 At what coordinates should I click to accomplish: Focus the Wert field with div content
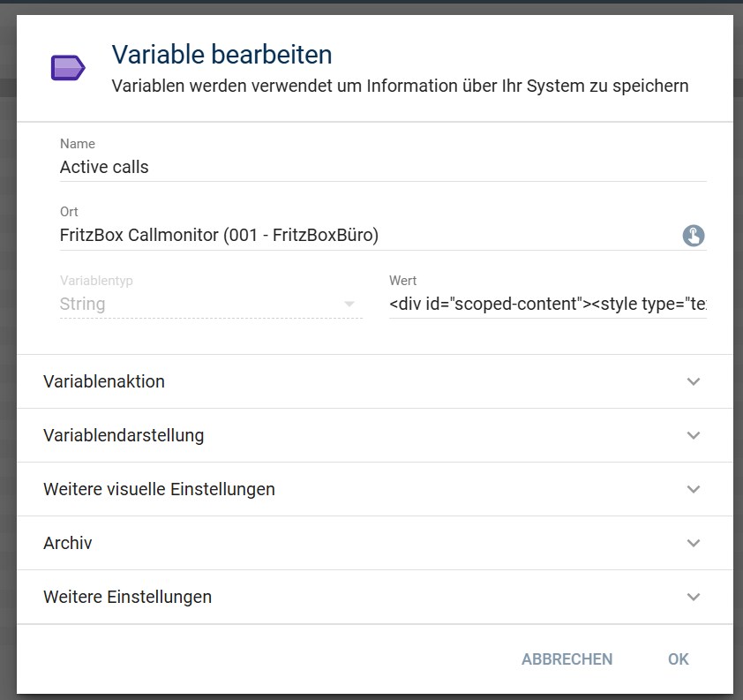[547, 305]
